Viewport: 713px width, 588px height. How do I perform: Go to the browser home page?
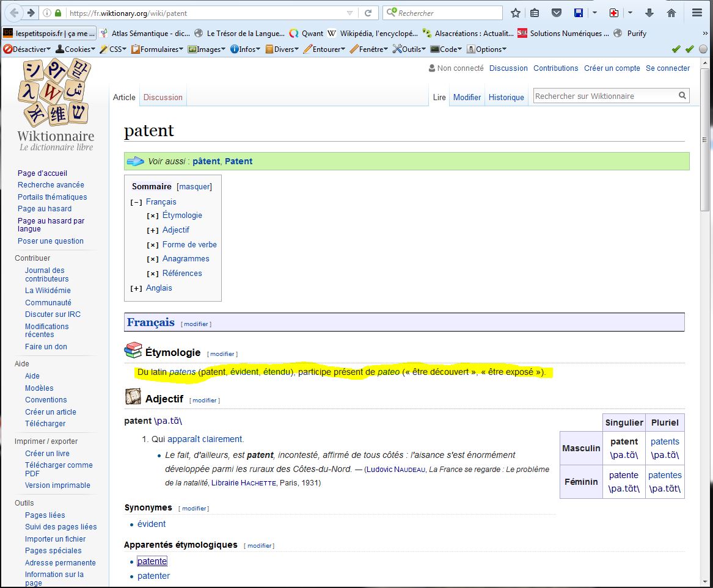coord(671,13)
